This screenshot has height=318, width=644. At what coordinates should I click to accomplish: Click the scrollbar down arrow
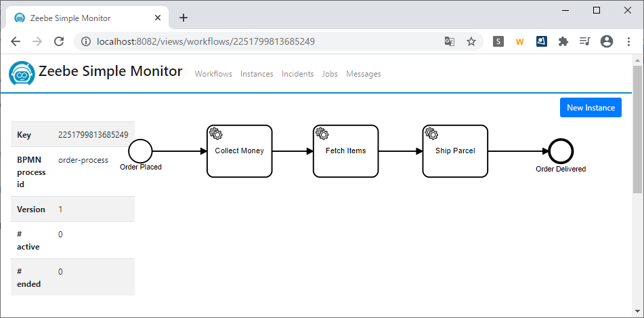pos(637,311)
